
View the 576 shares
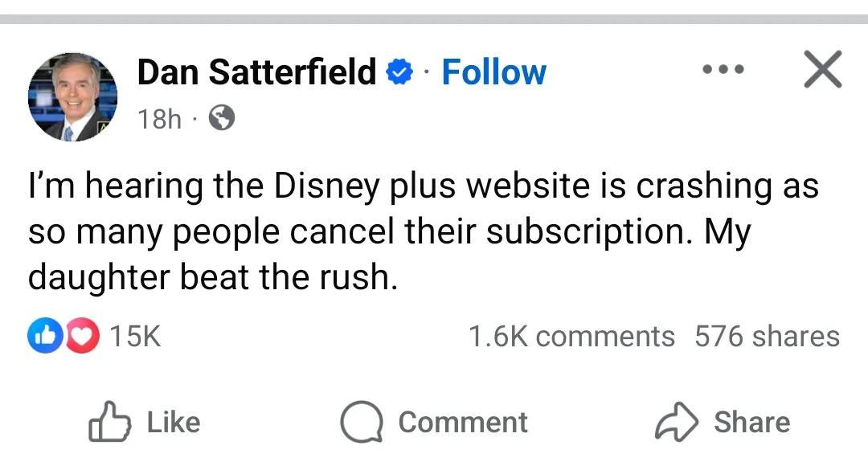tap(767, 336)
